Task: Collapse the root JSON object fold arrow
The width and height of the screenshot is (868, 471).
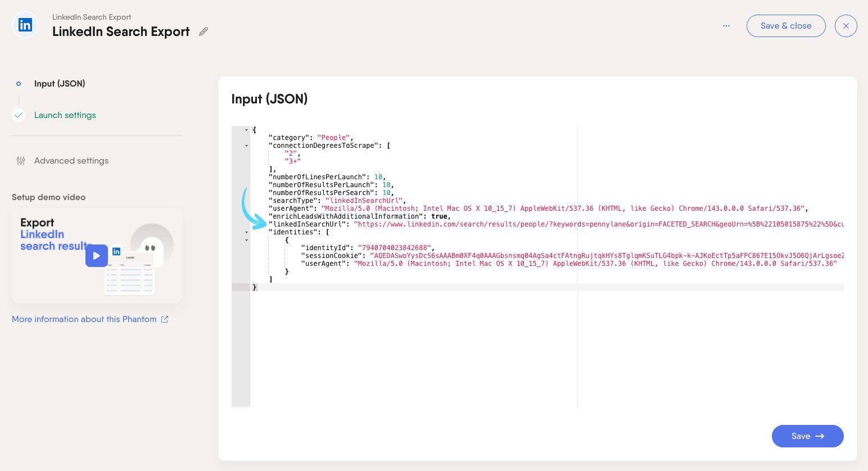Action: click(x=246, y=130)
